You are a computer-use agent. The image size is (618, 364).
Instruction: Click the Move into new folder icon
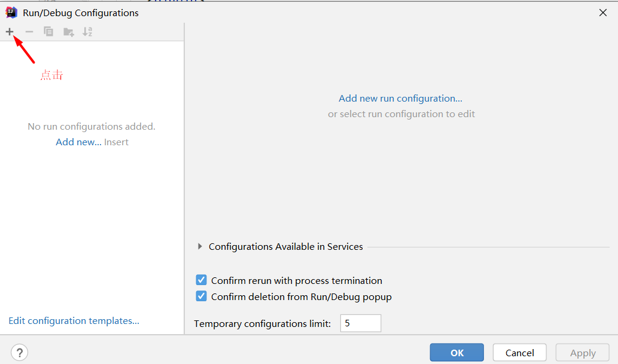pos(68,32)
